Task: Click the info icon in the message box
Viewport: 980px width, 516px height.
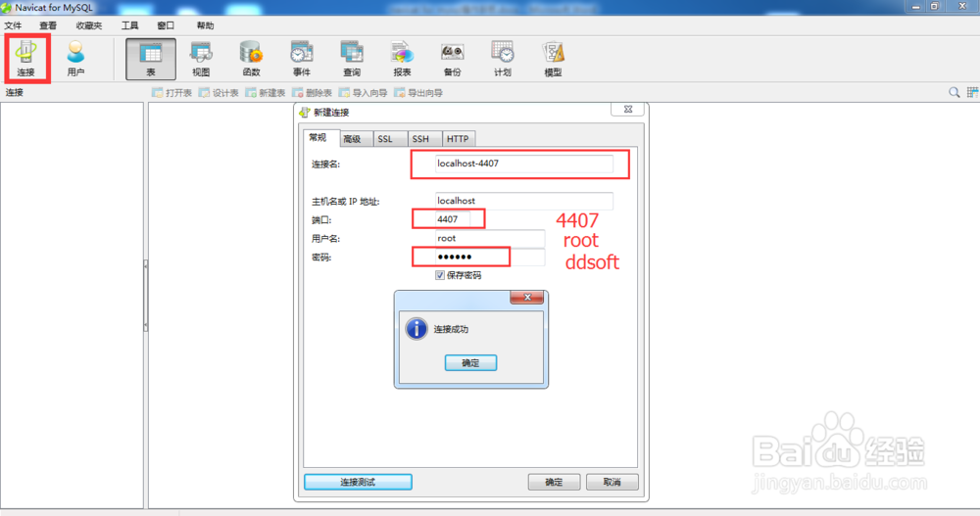Action: [416, 329]
